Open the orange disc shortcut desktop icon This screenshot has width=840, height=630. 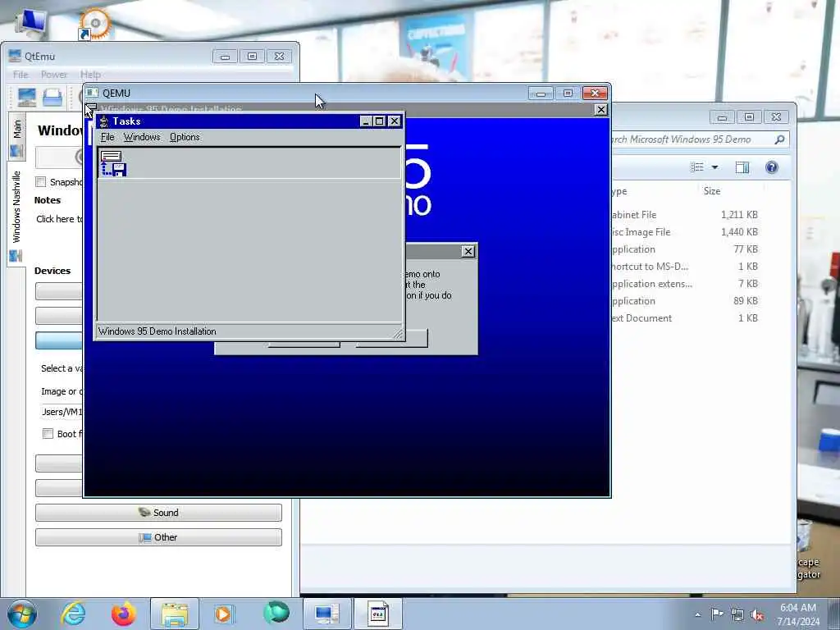pos(94,24)
